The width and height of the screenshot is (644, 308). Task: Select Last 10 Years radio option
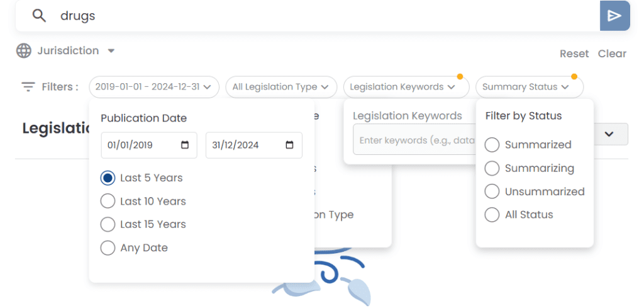click(x=108, y=201)
